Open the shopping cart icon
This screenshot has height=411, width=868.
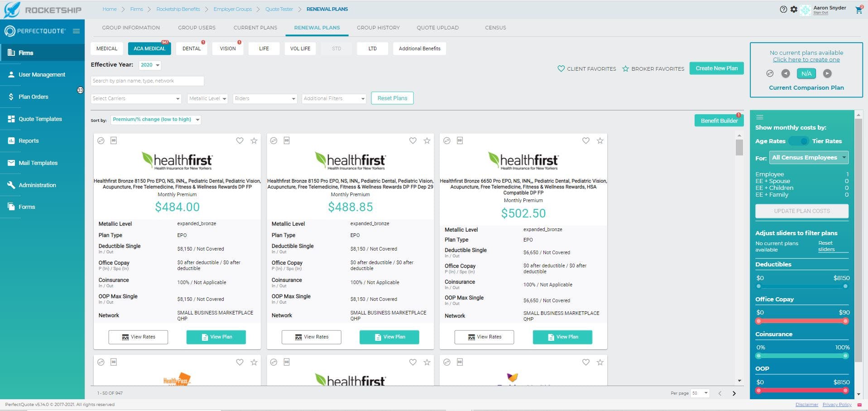point(858,10)
